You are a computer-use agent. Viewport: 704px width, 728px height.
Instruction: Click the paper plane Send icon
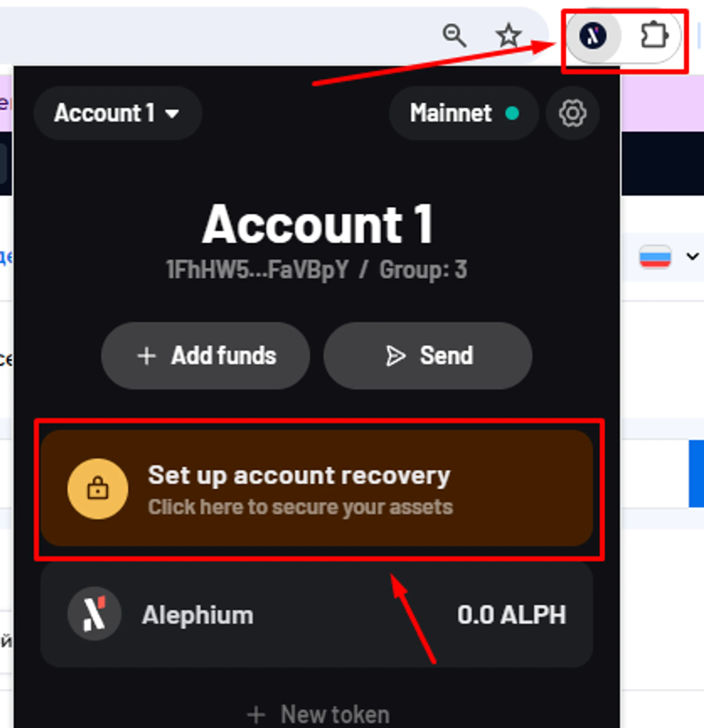(x=395, y=356)
